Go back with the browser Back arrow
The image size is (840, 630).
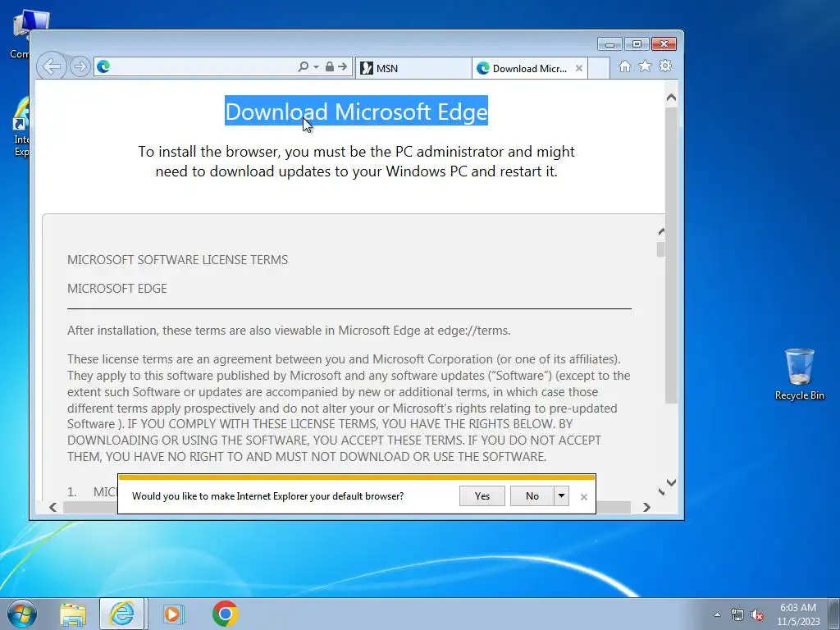pos(52,67)
